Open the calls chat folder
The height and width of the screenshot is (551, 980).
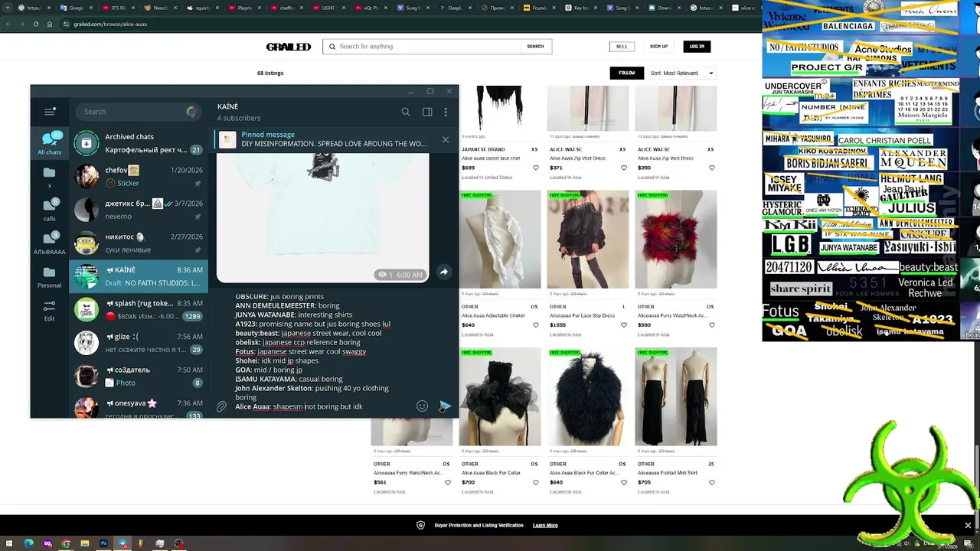[50, 210]
